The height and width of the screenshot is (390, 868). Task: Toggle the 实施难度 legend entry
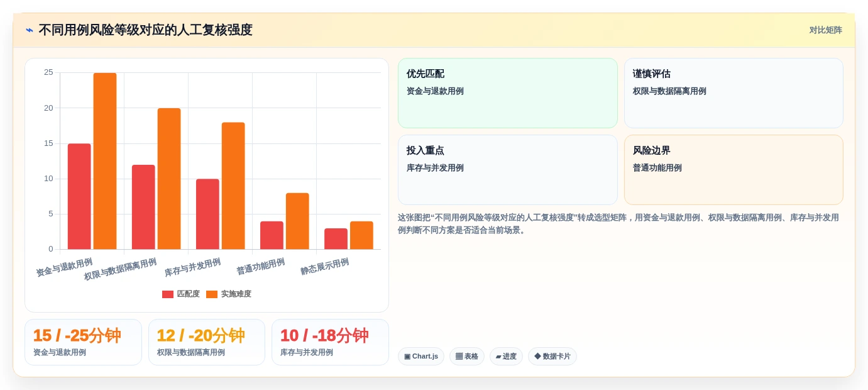click(229, 294)
